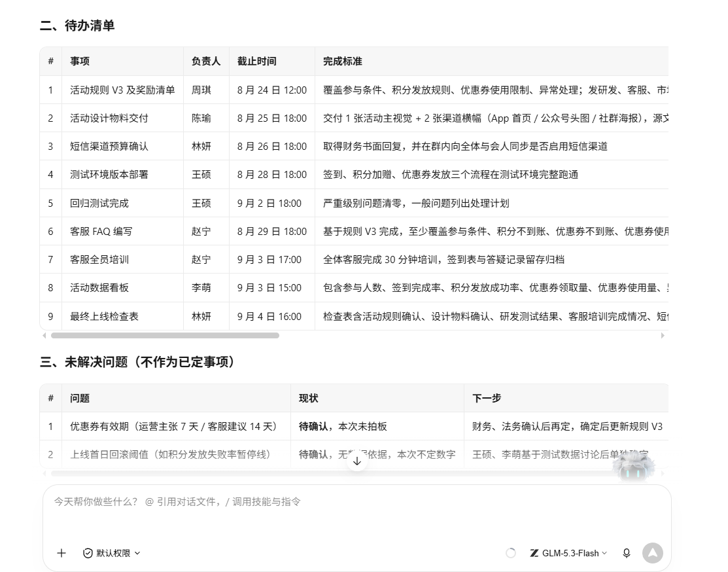Screen dimensions: 728x572
Task: Open the GLM-5.3-Flash model selector
Action: [x=568, y=553]
